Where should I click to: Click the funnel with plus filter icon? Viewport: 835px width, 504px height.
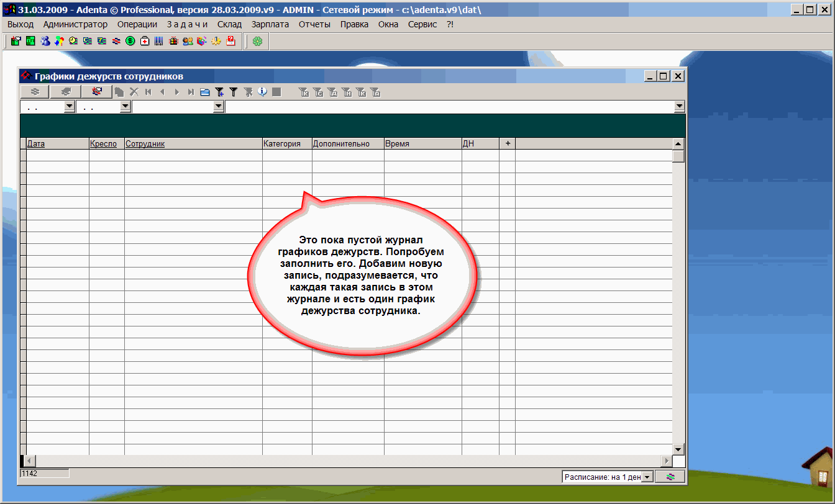click(x=219, y=92)
